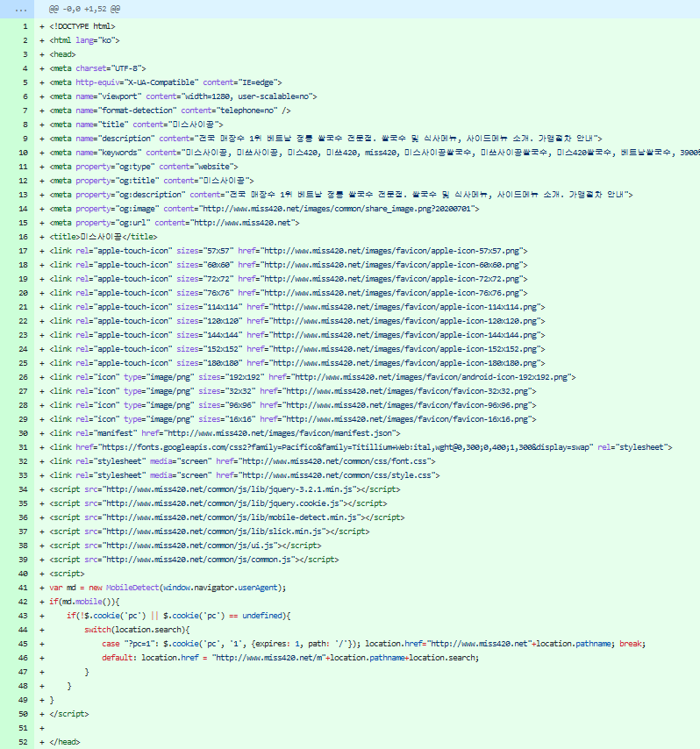This screenshot has width=700, height=749.
Task: Click the html lang="ko" tag line
Action: [x=84, y=40]
